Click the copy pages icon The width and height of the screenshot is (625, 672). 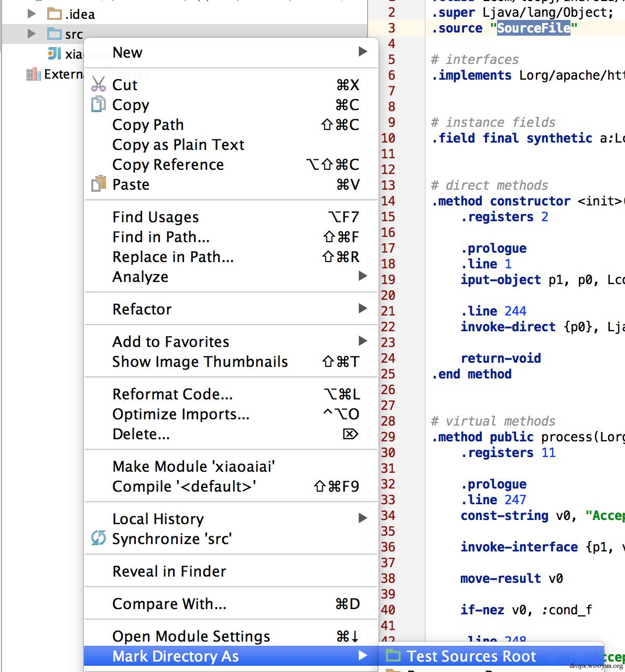pos(98,104)
